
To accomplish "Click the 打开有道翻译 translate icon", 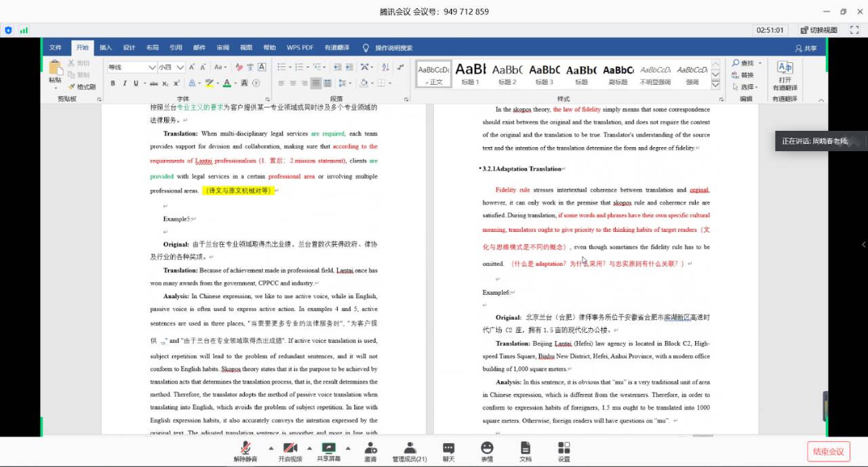I will pyautogui.click(x=785, y=75).
